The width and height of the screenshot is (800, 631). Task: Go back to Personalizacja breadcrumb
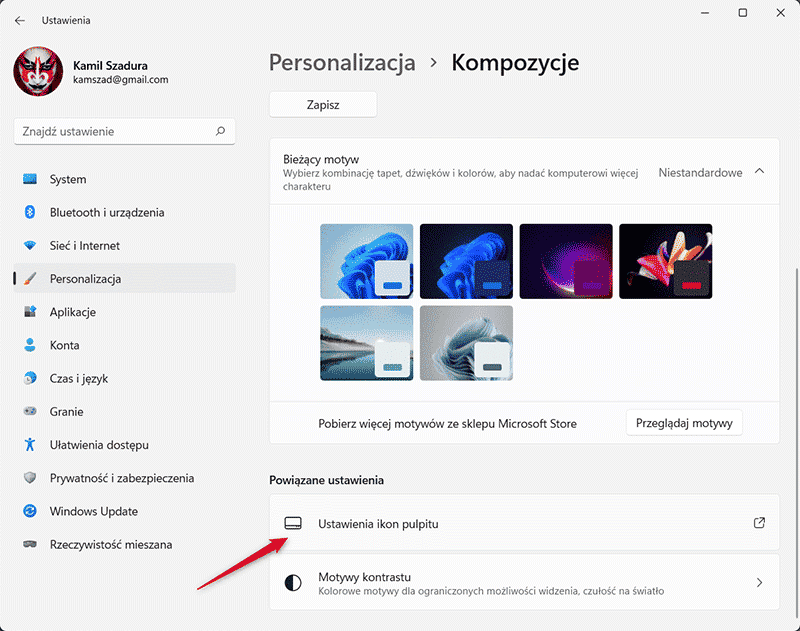(342, 63)
